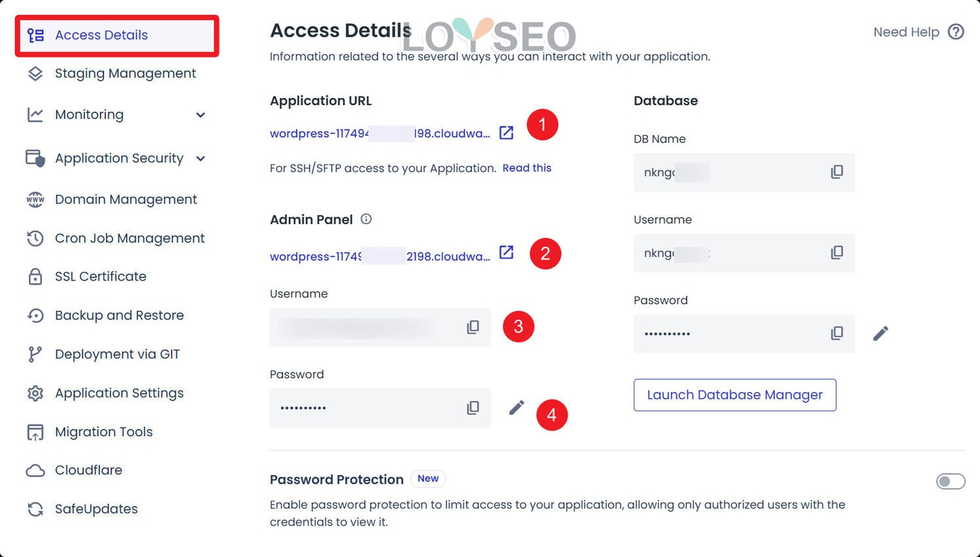
Task: Open the Staging Management section
Action: (125, 74)
